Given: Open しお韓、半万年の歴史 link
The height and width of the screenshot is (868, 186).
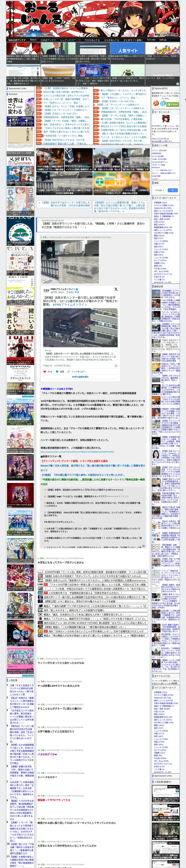Looking at the screenshot, I should point(159,159).
